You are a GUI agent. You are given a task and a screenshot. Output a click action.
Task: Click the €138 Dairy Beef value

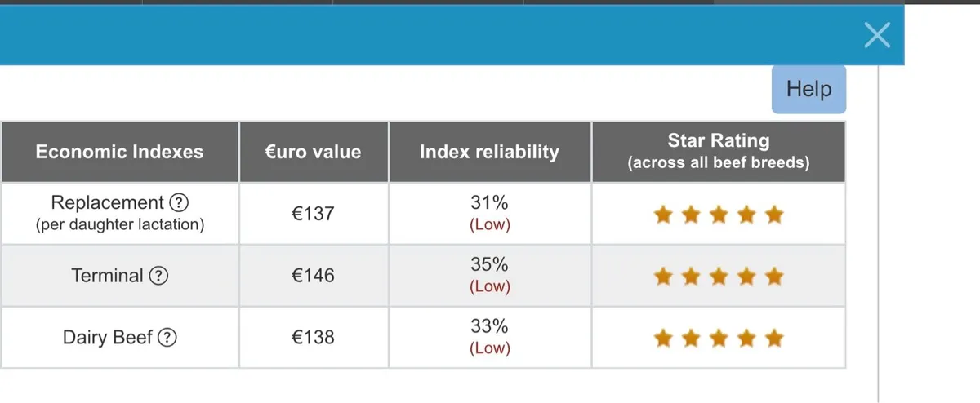point(313,338)
